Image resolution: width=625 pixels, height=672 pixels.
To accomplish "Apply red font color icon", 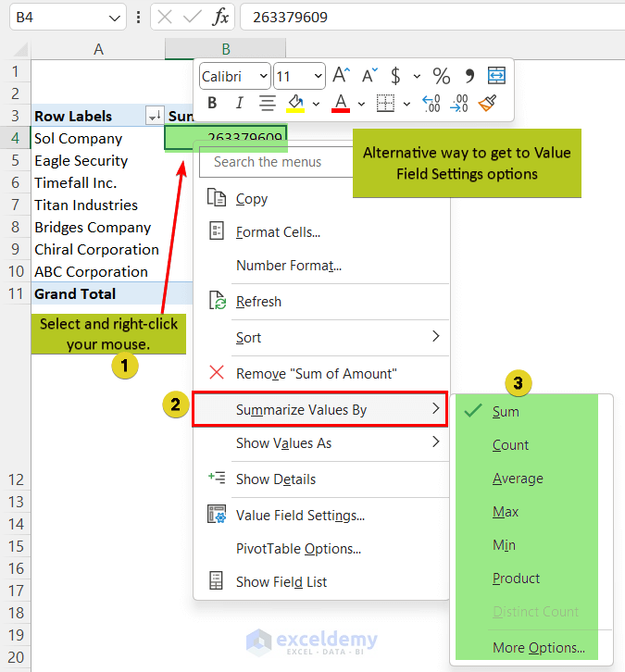I will pos(341,104).
